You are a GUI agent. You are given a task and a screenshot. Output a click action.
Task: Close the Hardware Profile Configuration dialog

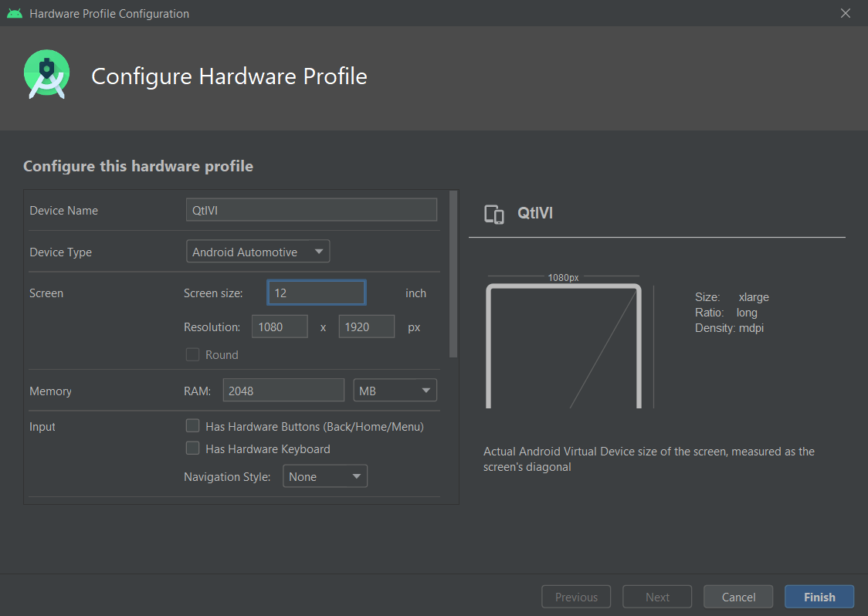[846, 13]
